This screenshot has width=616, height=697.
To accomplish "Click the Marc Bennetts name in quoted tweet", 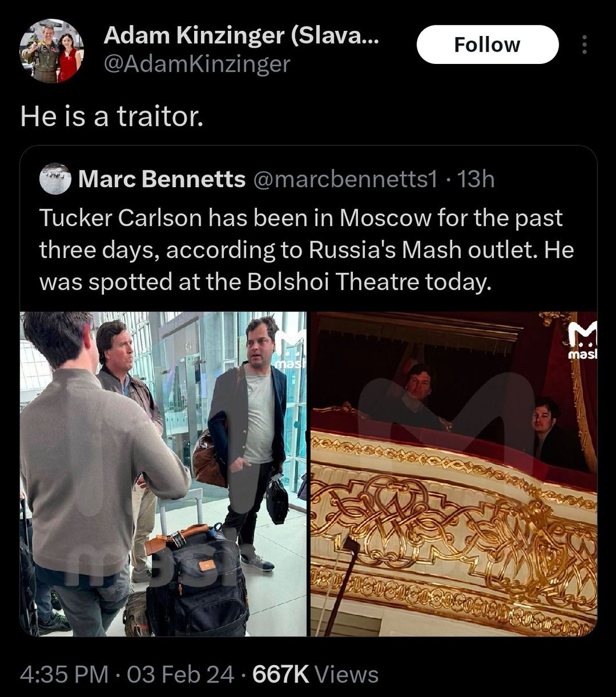I will click(162, 180).
